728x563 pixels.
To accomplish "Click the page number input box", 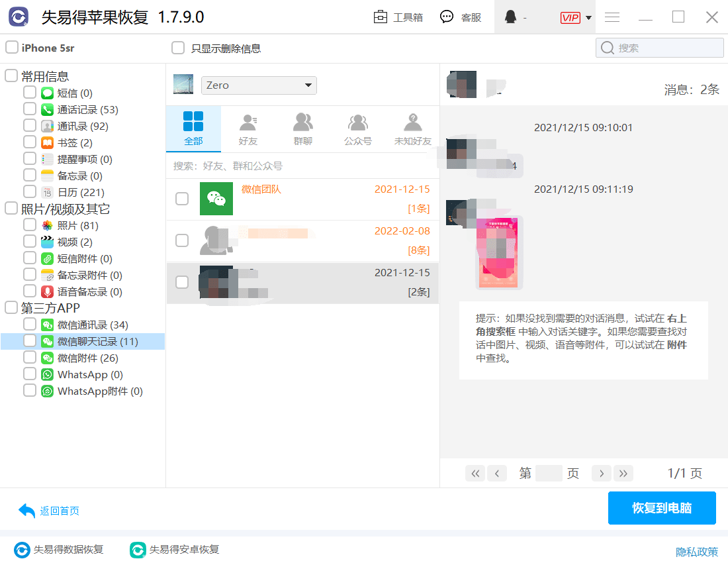I will [x=549, y=474].
